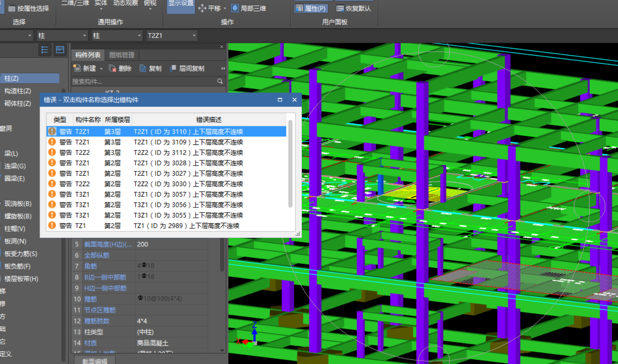Click 箍筋肢数 value 4*4
Image resolution: width=618 pixels, height=364 pixels.
tap(171, 321)
